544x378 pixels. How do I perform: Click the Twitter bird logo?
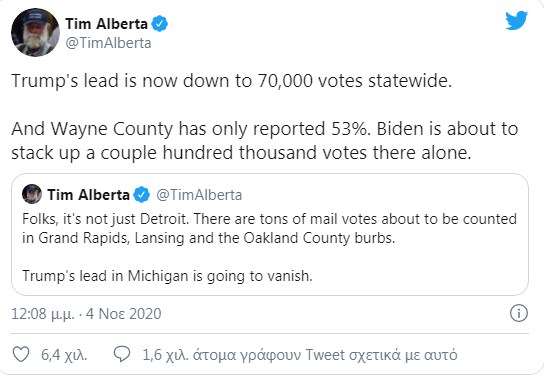click(x=516, y=21)
